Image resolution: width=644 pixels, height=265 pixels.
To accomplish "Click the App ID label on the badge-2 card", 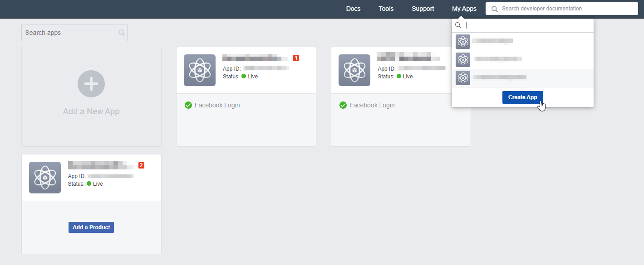I will (x=77, y=176).
